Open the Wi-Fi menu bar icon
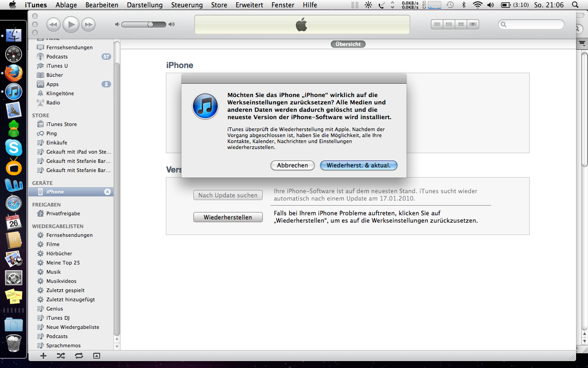Screen dimensions: 588x368 [x=478, y=5]
